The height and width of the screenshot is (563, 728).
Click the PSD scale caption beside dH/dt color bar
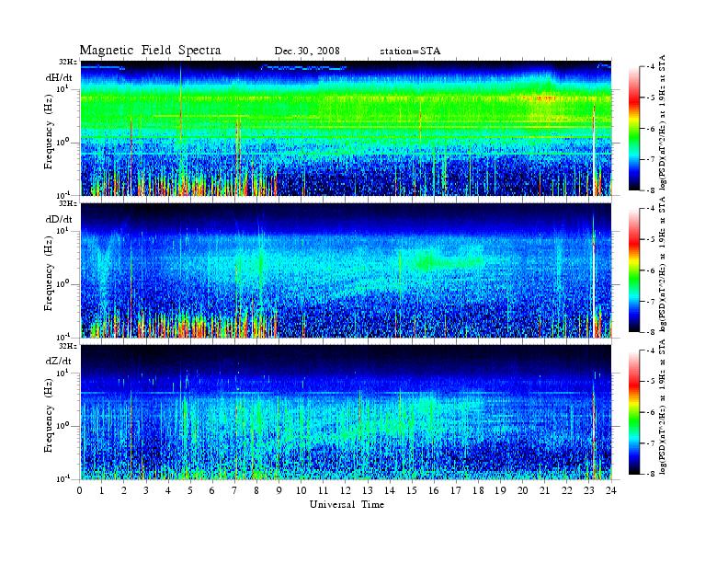pyautogui.click(x=663, y=122)
